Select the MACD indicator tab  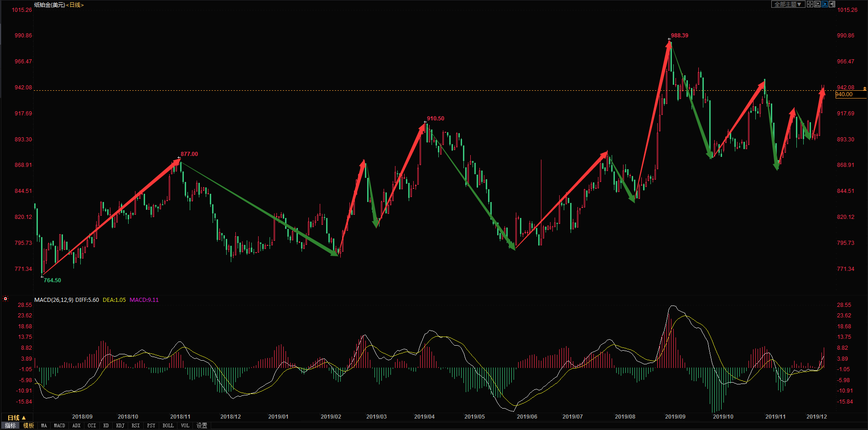60,425
